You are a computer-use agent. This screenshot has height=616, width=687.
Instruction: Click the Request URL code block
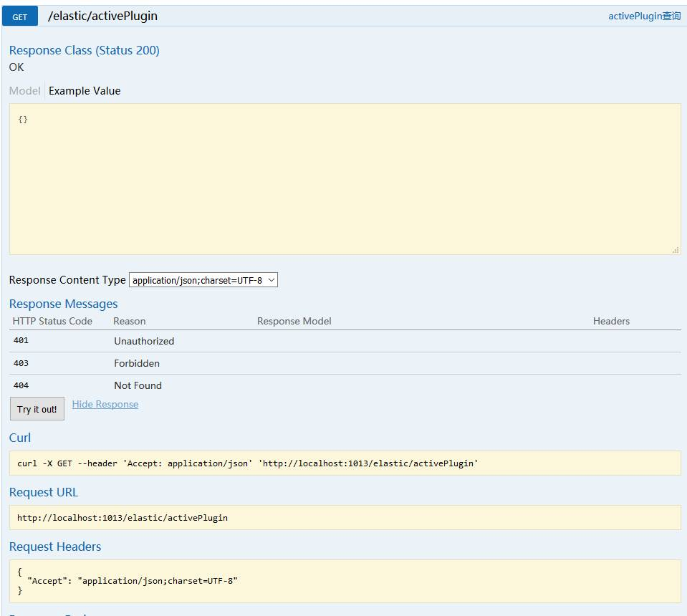344,517
